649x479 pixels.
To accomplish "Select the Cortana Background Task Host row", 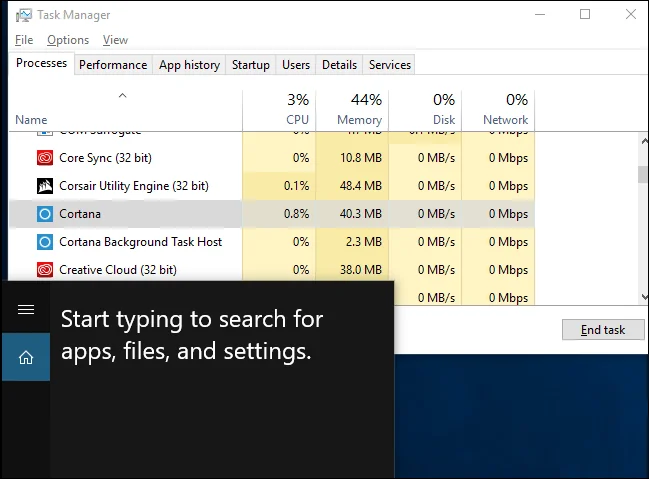I will click(x=272, y=242).
